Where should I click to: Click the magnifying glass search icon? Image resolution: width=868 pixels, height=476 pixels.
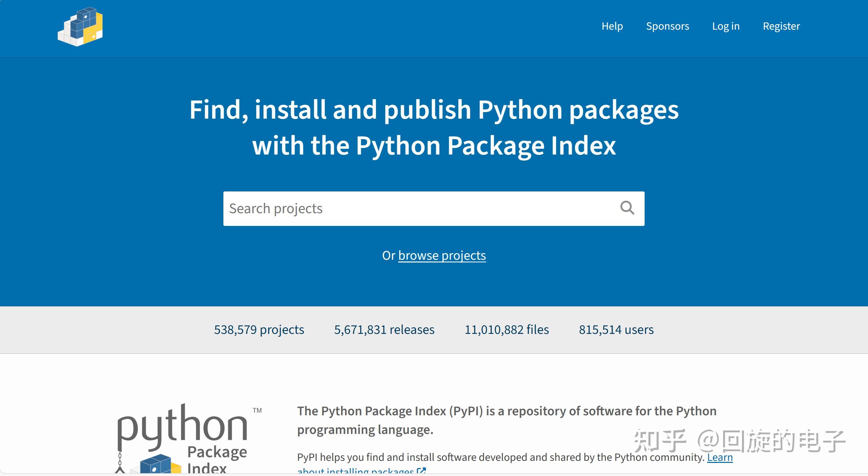coord(627,208)
